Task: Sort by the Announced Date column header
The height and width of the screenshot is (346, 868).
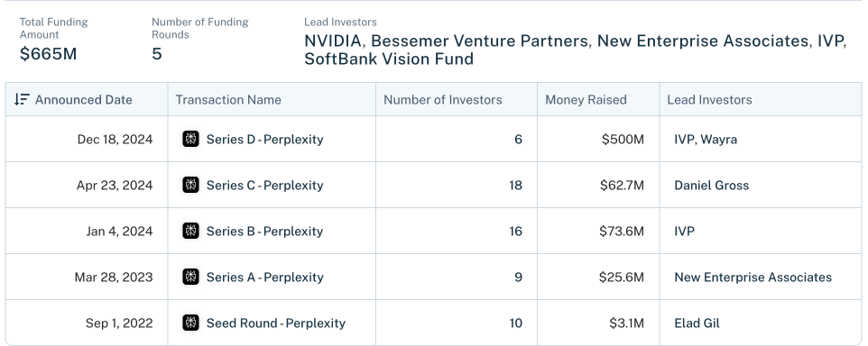Action: [x=84, y=99]
